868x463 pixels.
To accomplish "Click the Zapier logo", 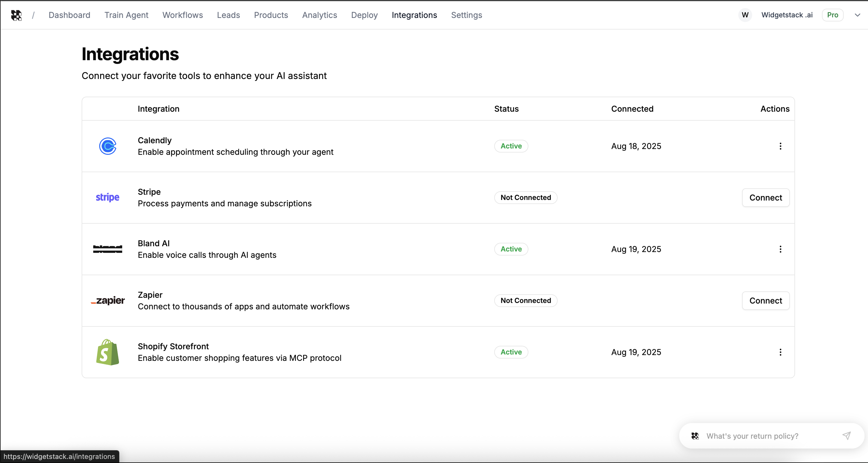I will pyautogui.click(x=108, y=300).
